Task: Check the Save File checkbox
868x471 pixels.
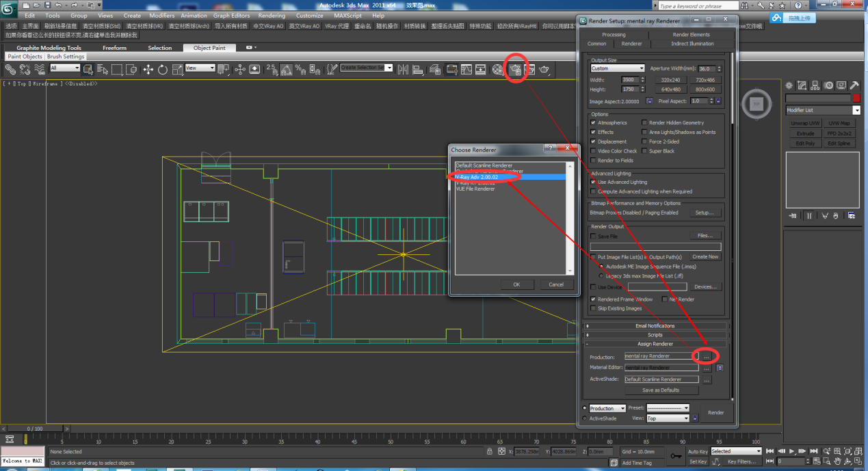Action: (x=592, y=237)
